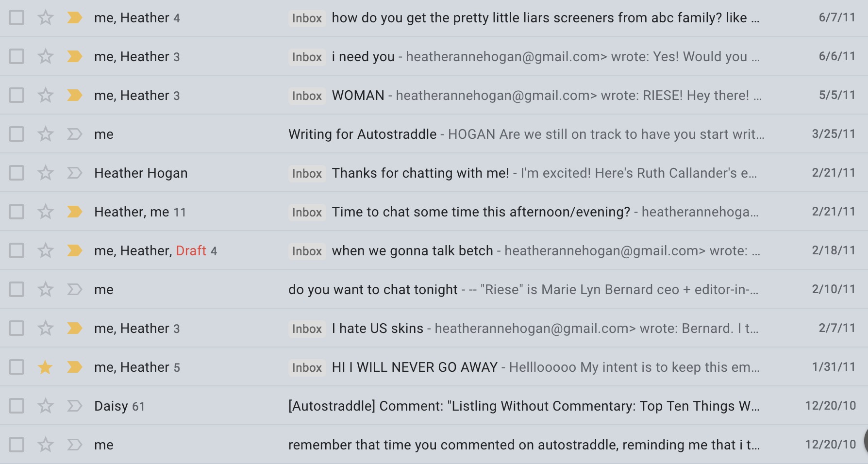The height and width of the screenshot is (464, 868).
Task: Toggle importance marker on pretty little liars email
Action: point(74,17)
